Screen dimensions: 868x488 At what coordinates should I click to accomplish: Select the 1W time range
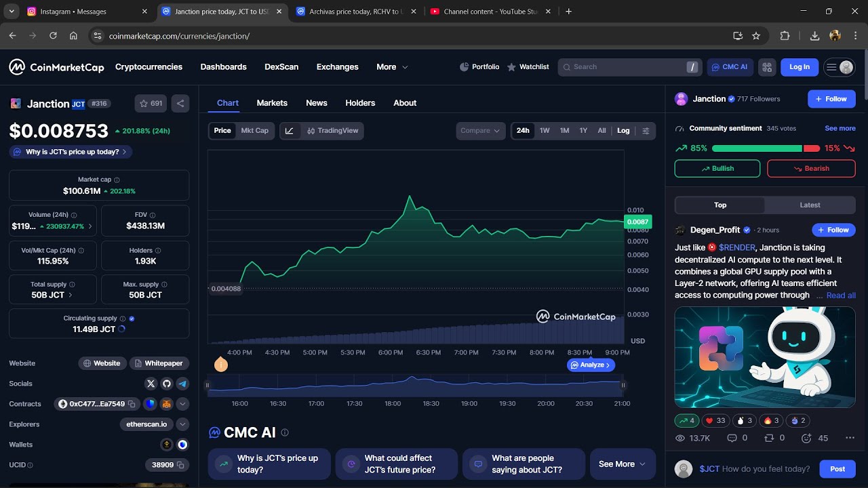click(545, 131)
